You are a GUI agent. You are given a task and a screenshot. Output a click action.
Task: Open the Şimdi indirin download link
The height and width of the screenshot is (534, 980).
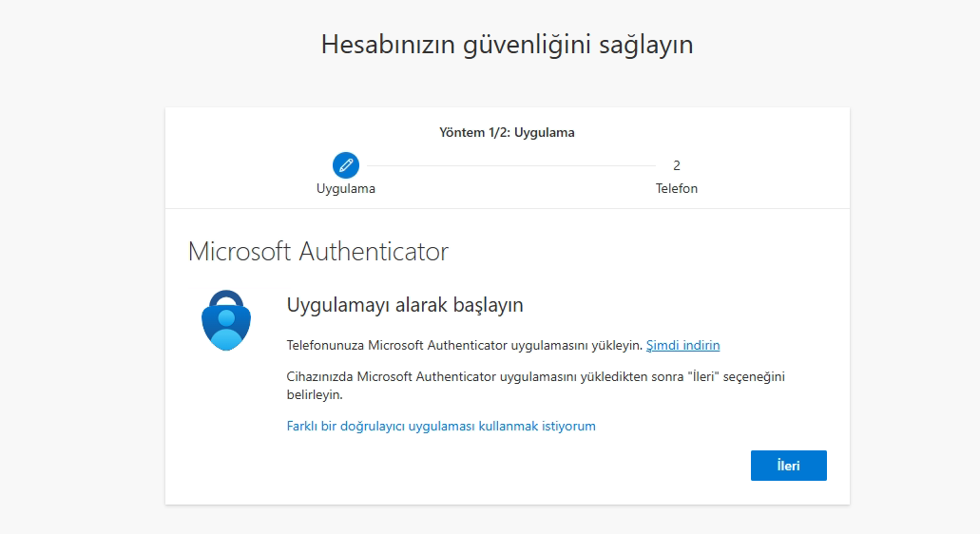point(682,345)
